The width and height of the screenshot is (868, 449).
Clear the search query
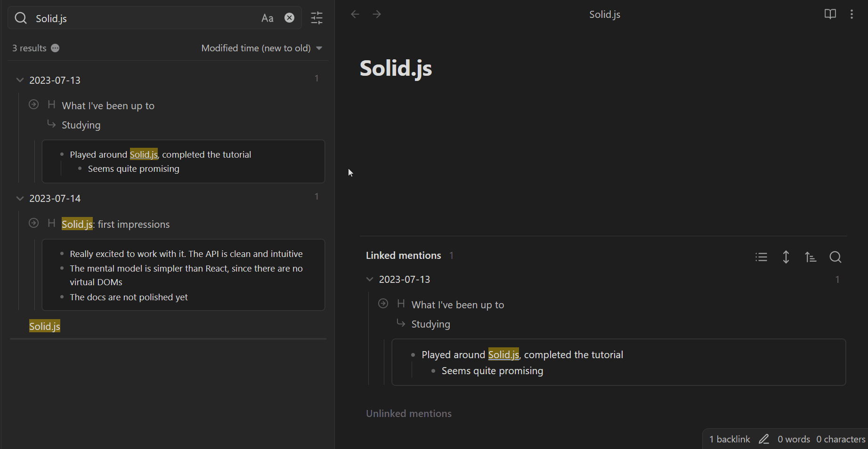[x=290, y=18]
